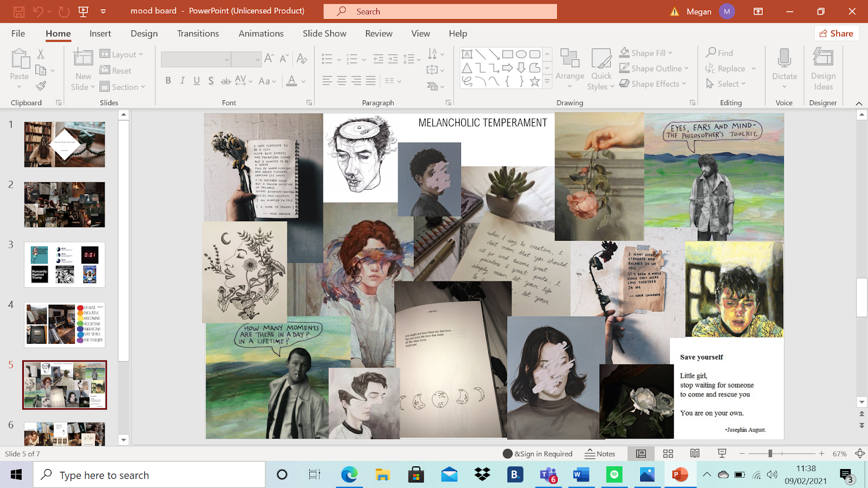Switch to Normal view
Viewport: 868px width, 488px height.
click(x=641, y=453)
